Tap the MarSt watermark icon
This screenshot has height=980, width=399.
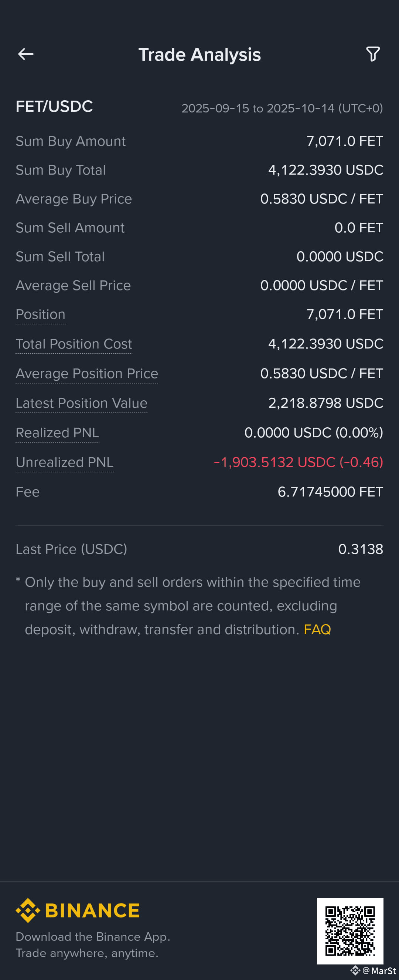355,970
